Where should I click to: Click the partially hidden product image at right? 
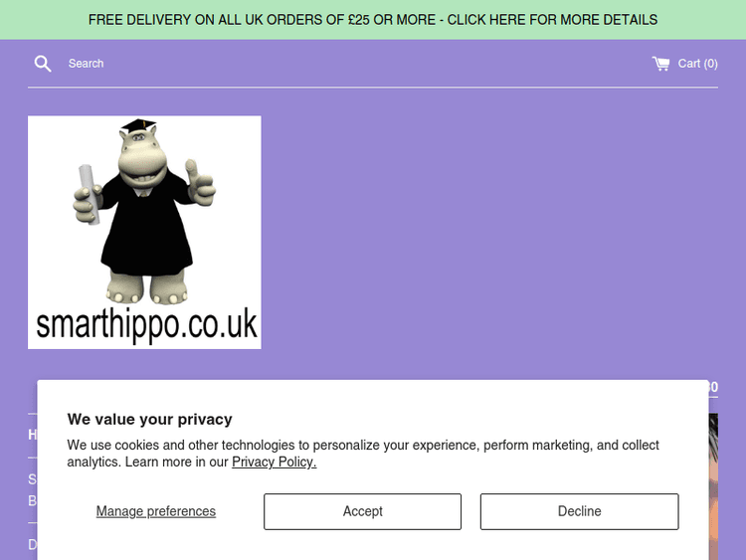(x=713, y=486)
